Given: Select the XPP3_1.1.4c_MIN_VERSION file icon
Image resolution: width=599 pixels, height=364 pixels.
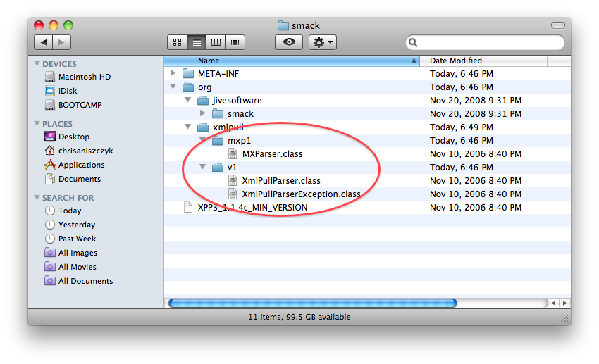Looking at the screenshot, I should [x=188, y=207].
